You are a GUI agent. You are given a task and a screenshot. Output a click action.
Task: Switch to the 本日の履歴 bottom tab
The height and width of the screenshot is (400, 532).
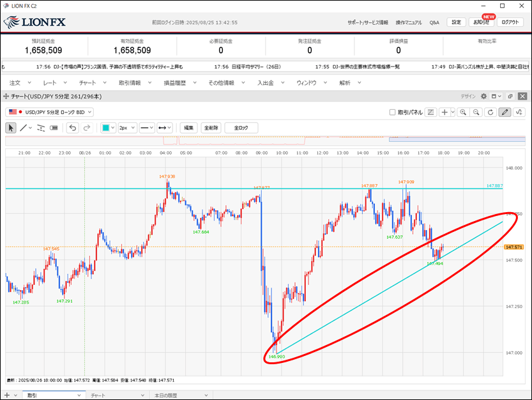(x=169, y=396)
